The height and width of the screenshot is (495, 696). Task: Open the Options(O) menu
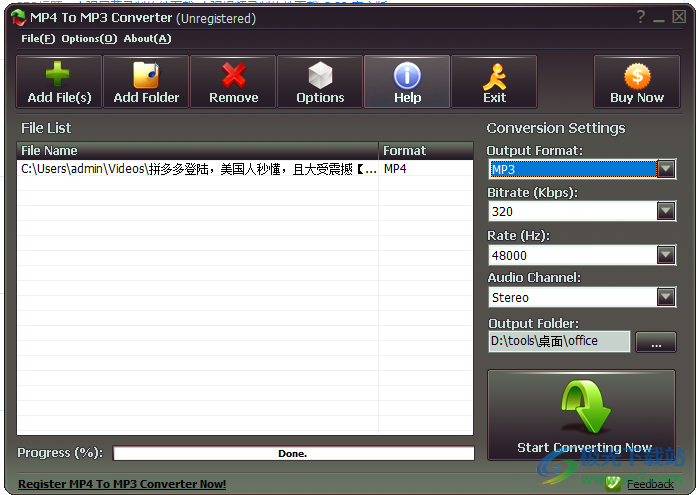[x=89, y=39]
